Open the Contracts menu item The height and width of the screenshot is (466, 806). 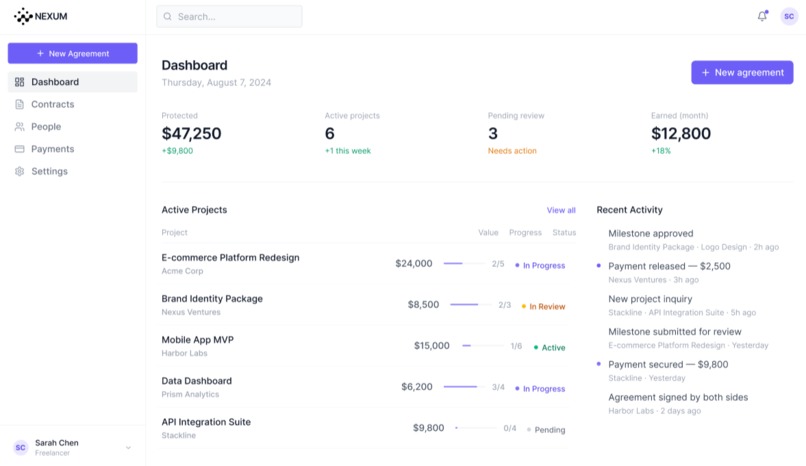(72, 104)
